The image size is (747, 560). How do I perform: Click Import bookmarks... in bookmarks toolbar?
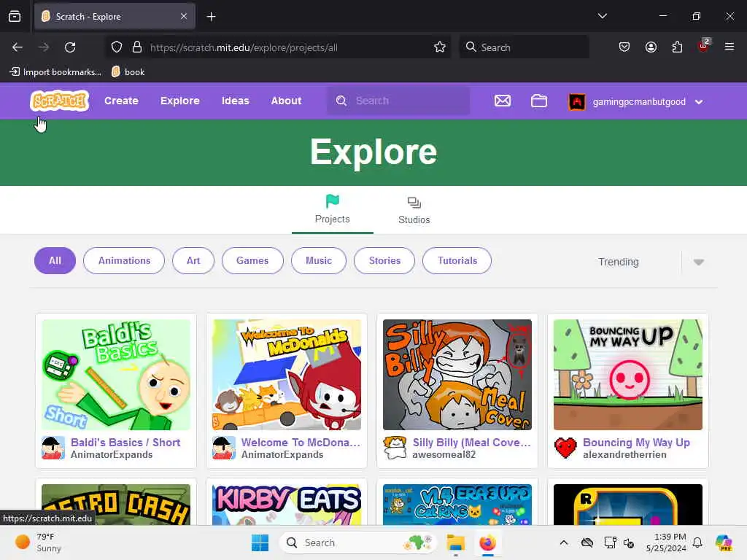click(x=55, y=72)
